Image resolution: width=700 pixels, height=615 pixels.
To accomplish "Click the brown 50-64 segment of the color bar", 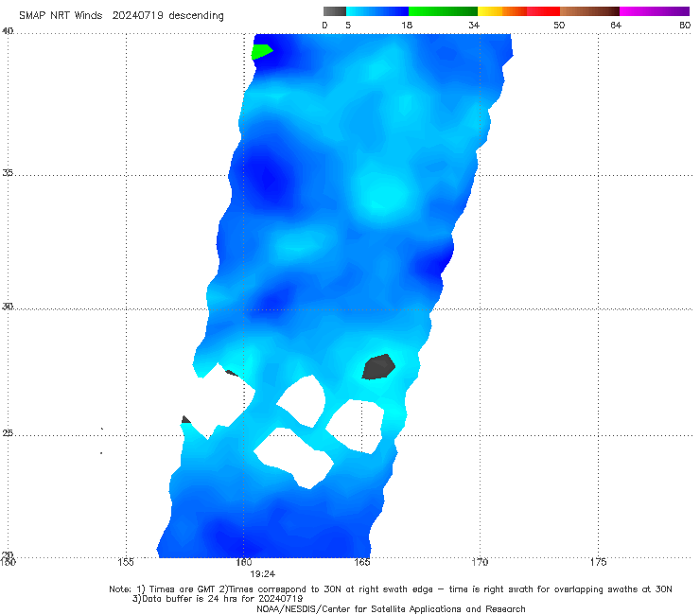I will (589, 11).
